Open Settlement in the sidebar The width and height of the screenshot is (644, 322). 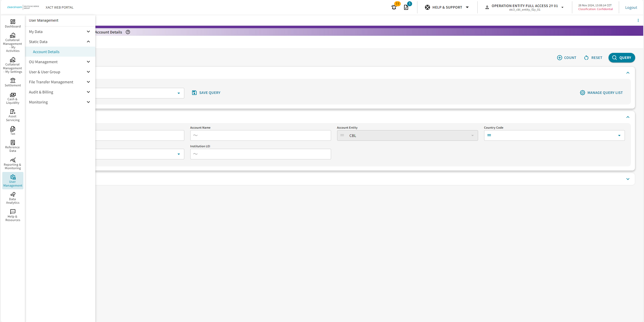click(13, 82)
